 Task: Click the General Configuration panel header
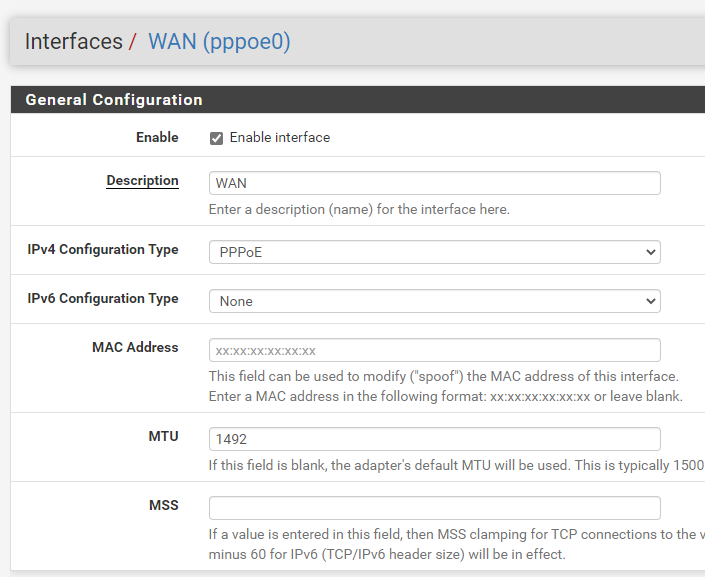point(114,100)
